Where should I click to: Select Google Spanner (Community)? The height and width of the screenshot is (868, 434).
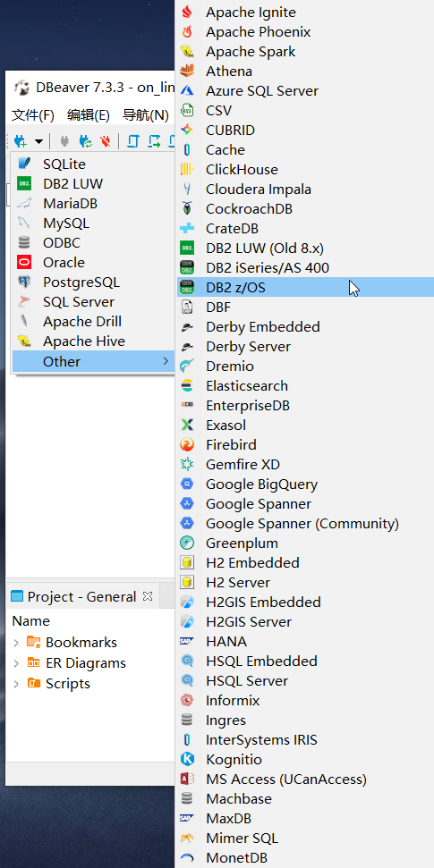click(x=305, y=523)
